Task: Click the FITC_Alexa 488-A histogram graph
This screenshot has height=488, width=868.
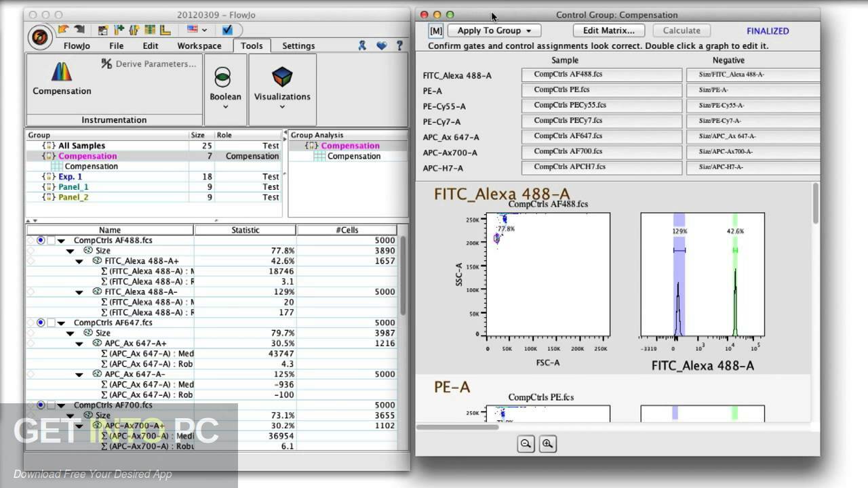Action: tap(703, 274)
